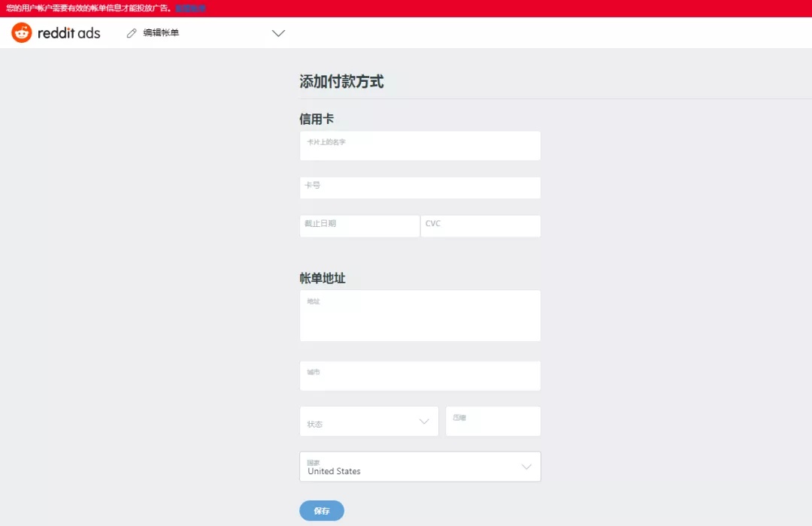The image size is (812, 526).
Task: Click the 卡片上的名字 cardholder name field
Action: pyautogui.click(x=420, y=146)
